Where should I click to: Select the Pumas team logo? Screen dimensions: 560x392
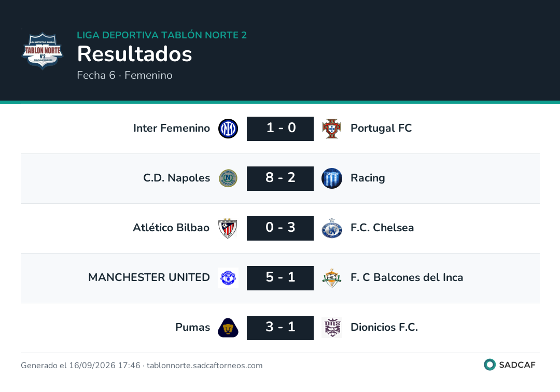click(228, 328)
